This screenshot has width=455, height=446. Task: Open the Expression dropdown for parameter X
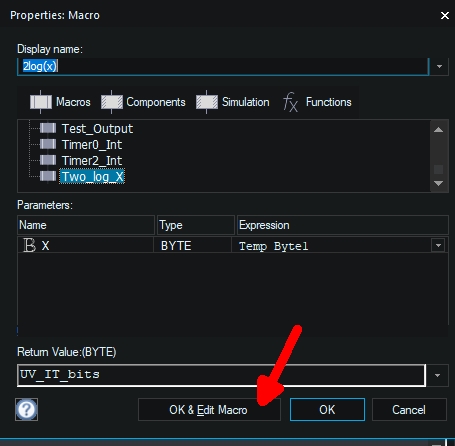(438, 246)
